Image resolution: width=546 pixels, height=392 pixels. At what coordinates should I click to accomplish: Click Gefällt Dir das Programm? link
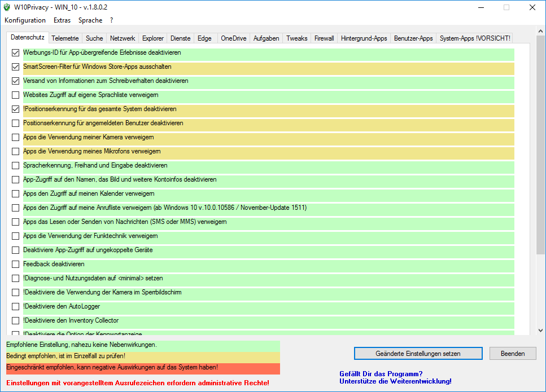click(x=381, y=374)
